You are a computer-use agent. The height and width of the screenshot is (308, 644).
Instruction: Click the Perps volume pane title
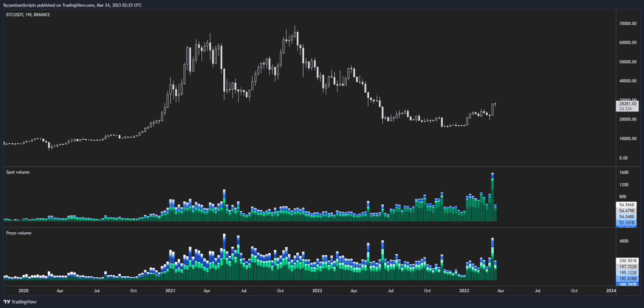(19, 233)
